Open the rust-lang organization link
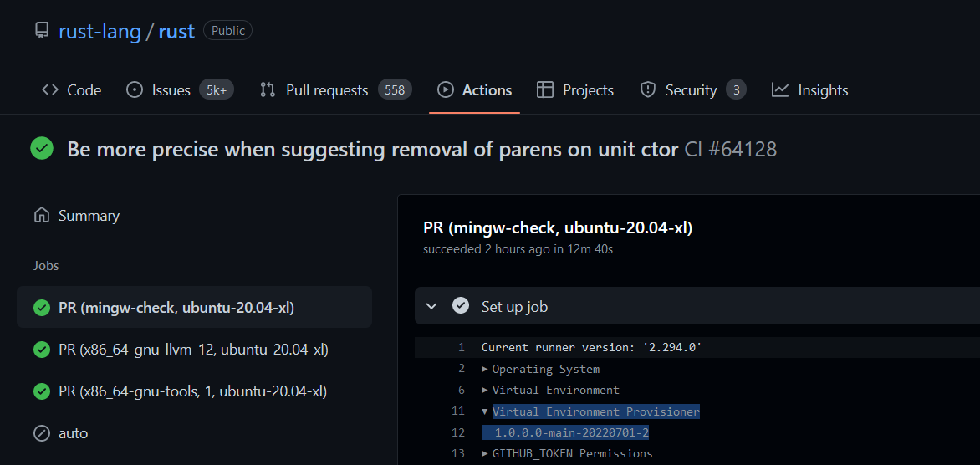The width and height of the screenshot is (980, 465). tap(100, 31)
